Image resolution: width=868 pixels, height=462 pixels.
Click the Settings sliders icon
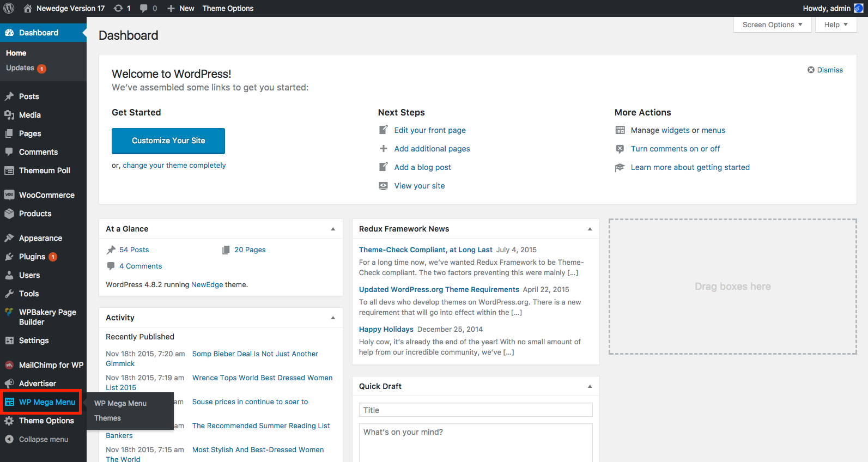tap(9, 341)
